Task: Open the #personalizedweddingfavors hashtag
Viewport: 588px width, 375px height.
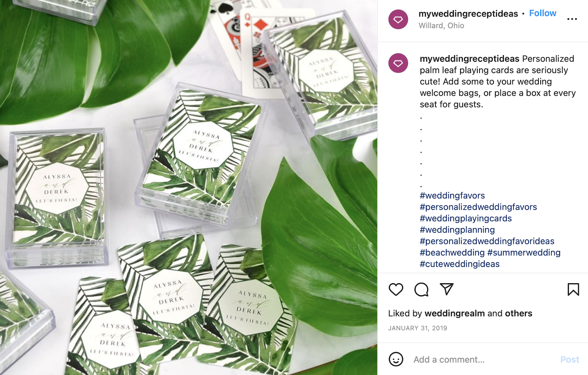Action: click(x=478, y=207)
